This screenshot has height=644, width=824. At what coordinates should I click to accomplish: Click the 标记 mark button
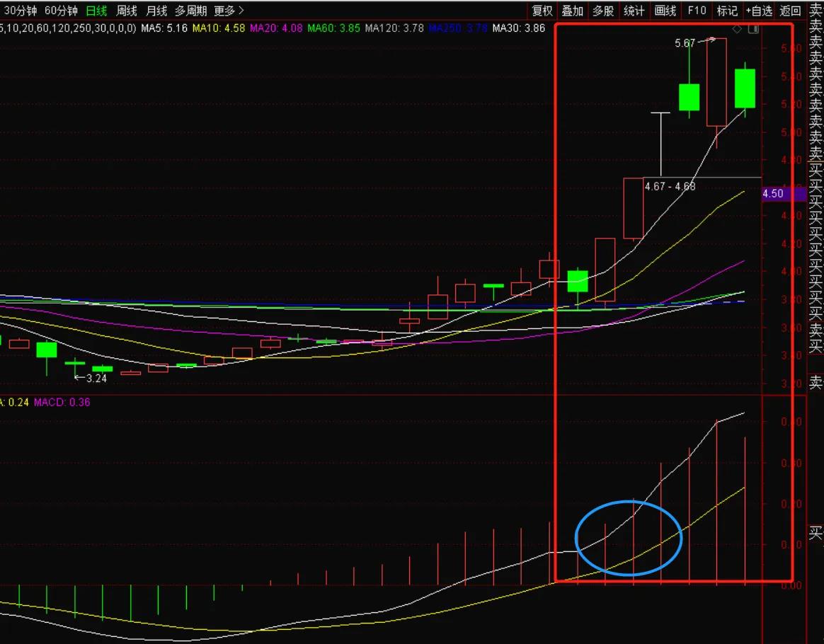point(727,11)
